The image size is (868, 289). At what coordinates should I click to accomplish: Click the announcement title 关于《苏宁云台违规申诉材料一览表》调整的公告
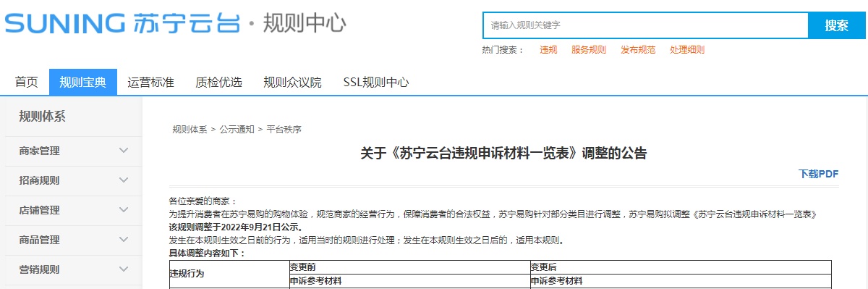pyautogui.click(x=503, y=154)
